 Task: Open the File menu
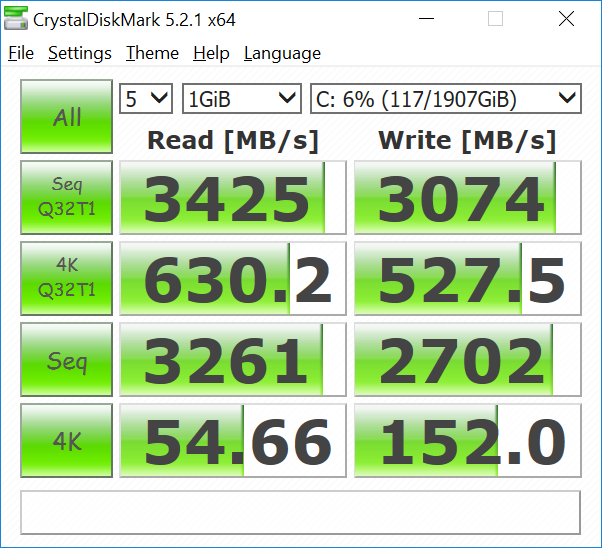click(x=21, y=54)
